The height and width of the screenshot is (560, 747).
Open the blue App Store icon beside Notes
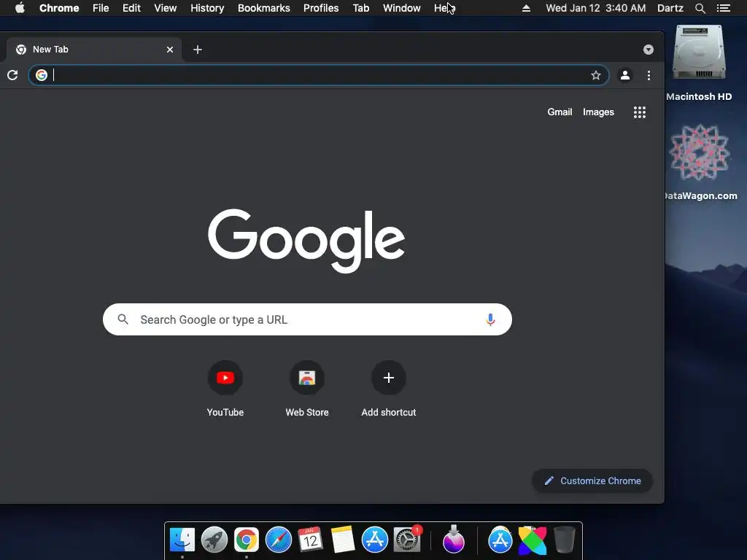tap(374, 540)
